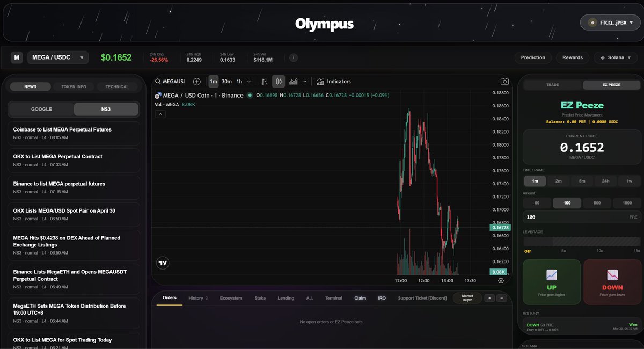
Task: Click the Prediction button
Action: tap(533, 57)
